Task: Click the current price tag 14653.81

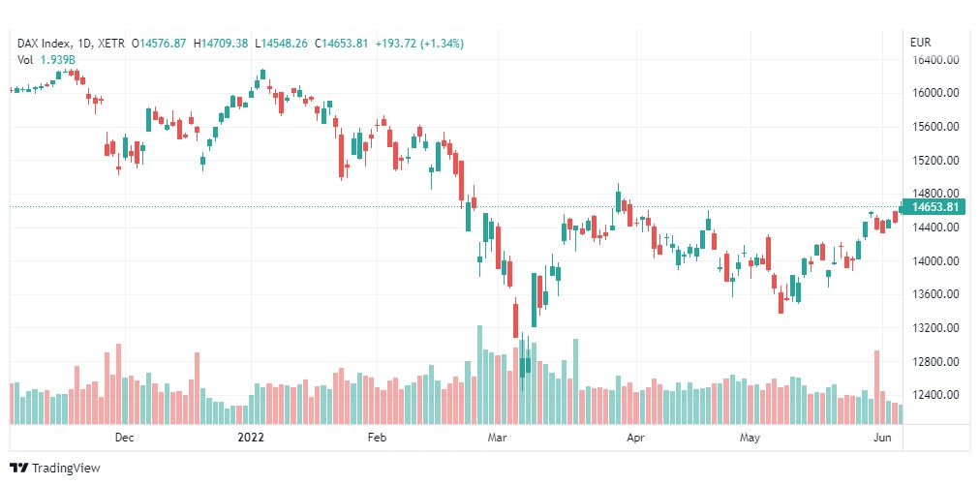Action: tap(934, 207)
